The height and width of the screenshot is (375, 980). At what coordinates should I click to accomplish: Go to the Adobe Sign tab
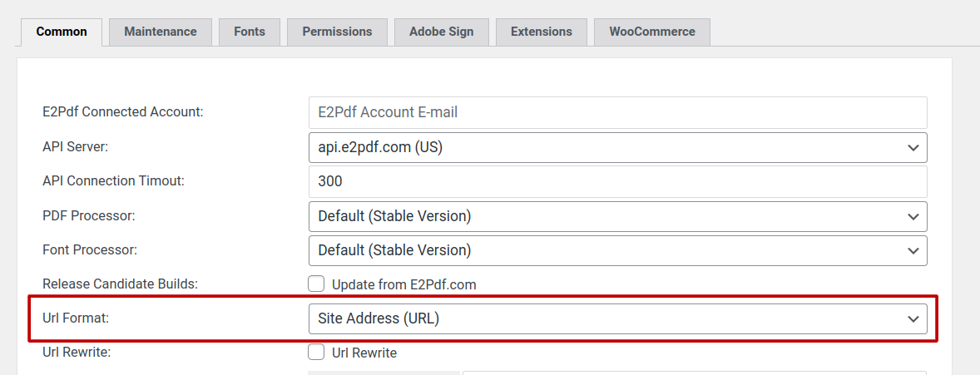[441, 32]
